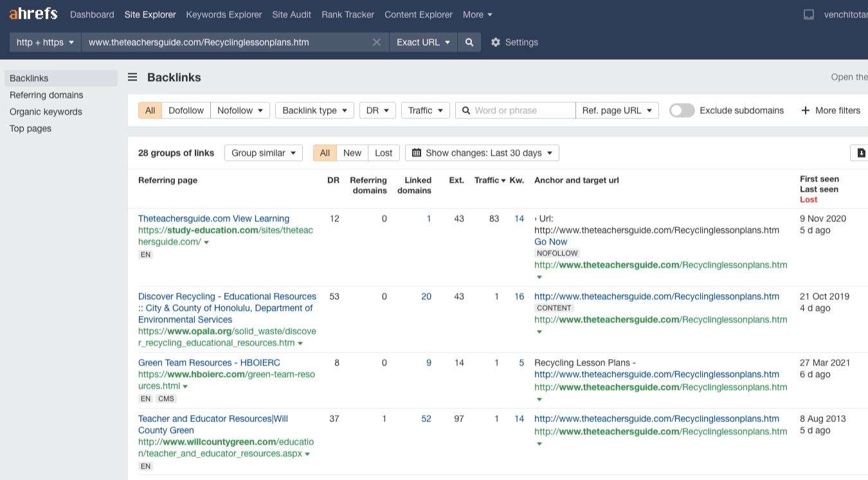The image size is (868, 480).
Task: Open Site Audit
Action: coord(292,14)
